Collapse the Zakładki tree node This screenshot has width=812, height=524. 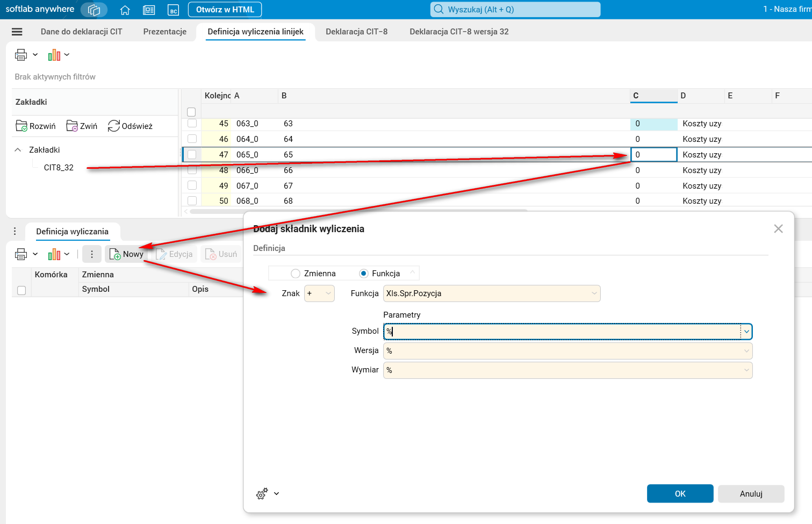pos(18,150)
